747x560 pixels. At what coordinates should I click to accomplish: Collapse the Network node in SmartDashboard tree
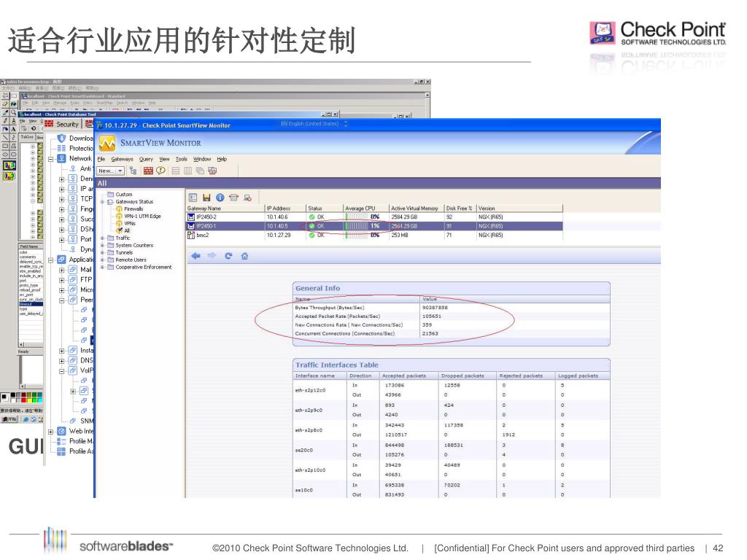[x=51, y=159]
